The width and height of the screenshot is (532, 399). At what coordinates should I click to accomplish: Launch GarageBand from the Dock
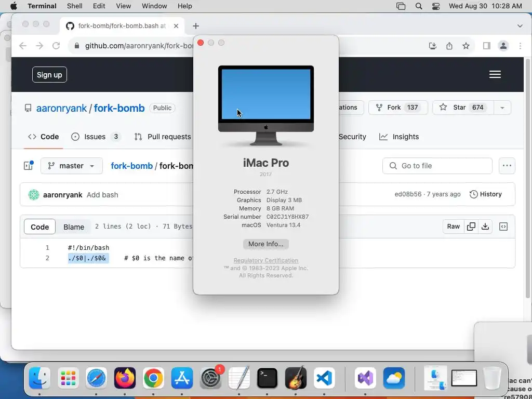coord(296,378)
